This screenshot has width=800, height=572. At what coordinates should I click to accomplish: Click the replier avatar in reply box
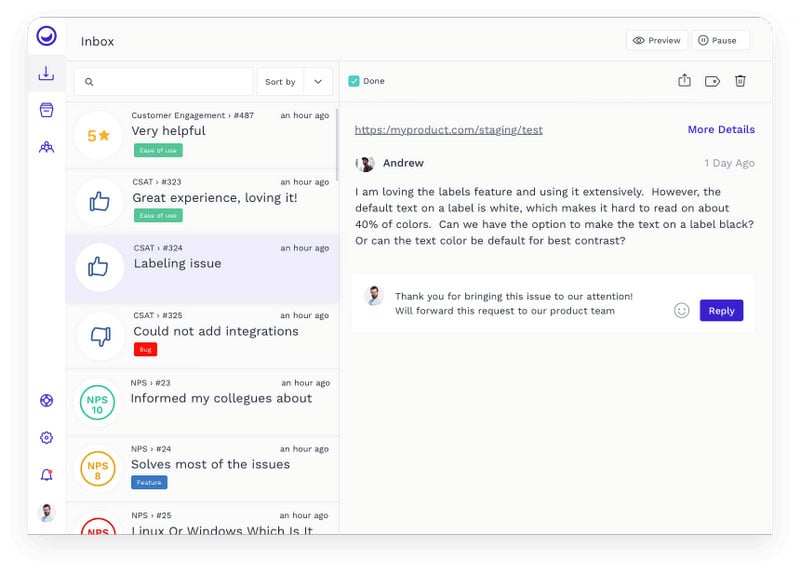click(x=373, y=296)
